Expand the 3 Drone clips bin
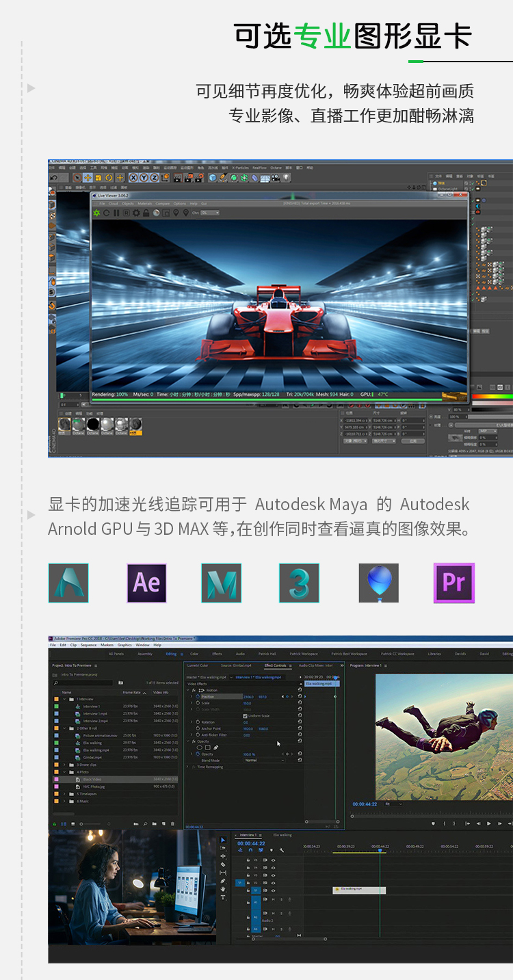The image size is (513, 980). [64, 765]
